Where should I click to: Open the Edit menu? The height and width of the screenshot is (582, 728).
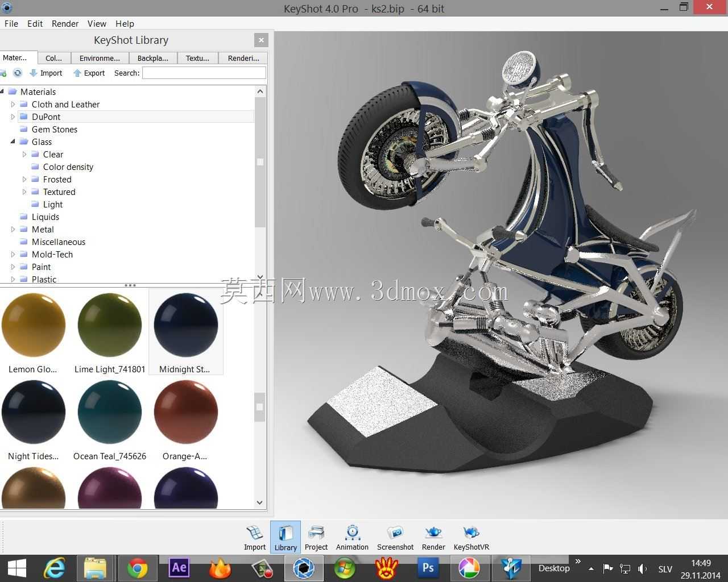[35, 23]
